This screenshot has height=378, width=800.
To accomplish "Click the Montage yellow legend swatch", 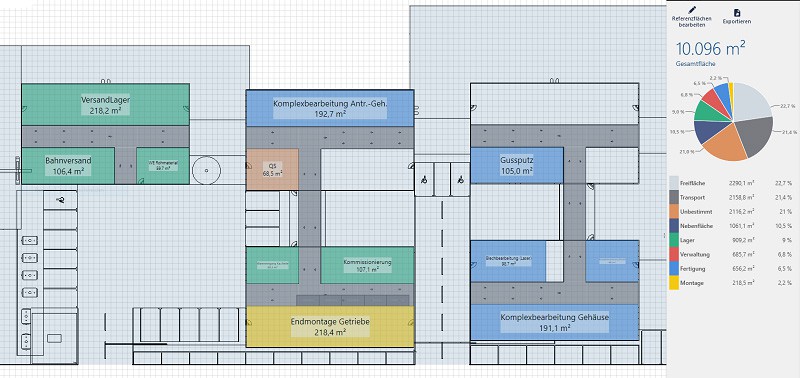I will coord(673,283).
